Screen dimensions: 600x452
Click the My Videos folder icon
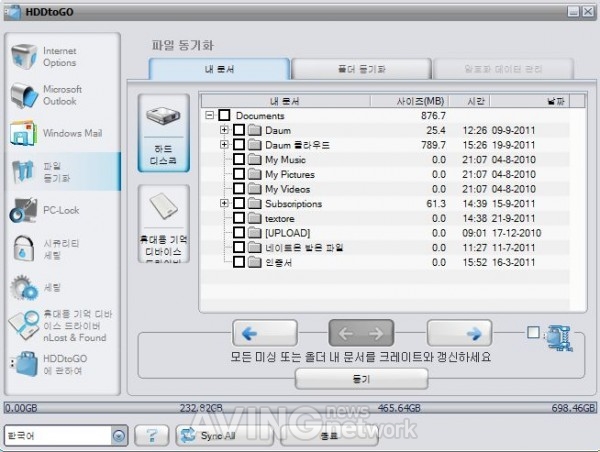(x=254, y=189)
